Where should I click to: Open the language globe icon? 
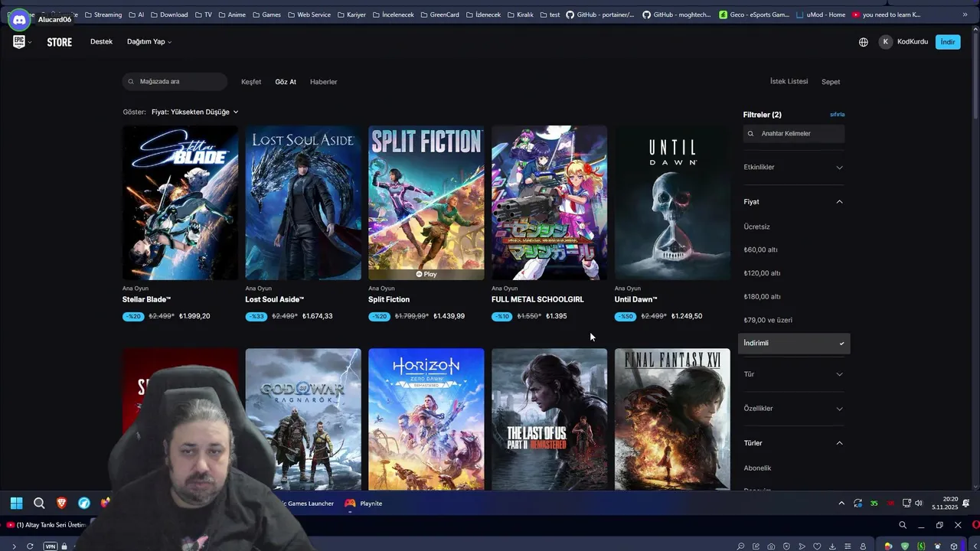coord(864,42)
